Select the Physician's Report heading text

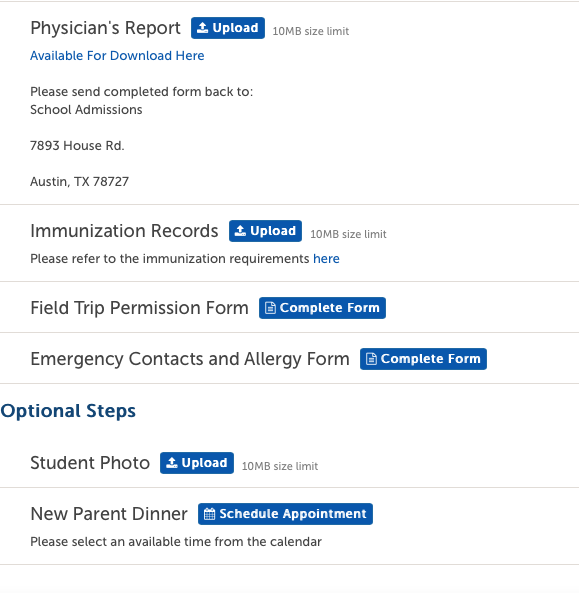[x=105, y=28]
